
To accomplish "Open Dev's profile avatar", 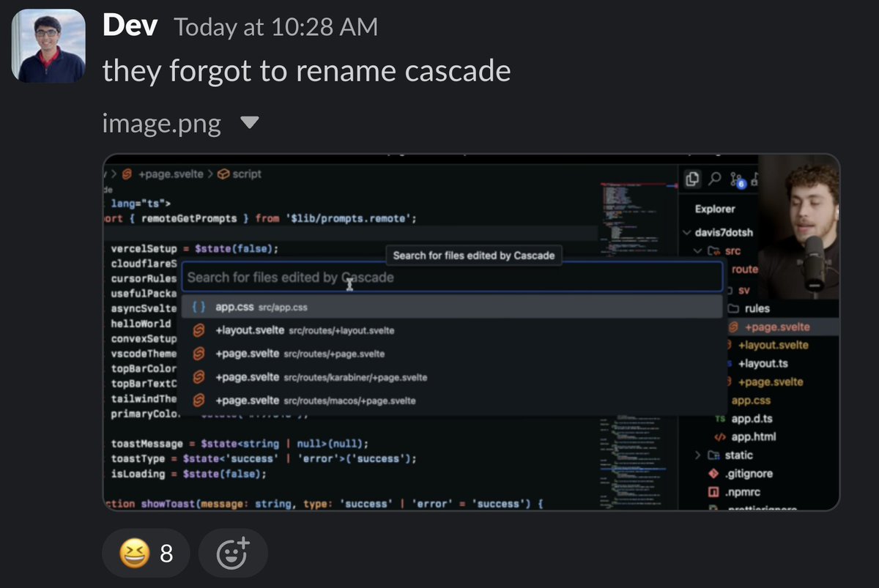I will tap(49, 45).
